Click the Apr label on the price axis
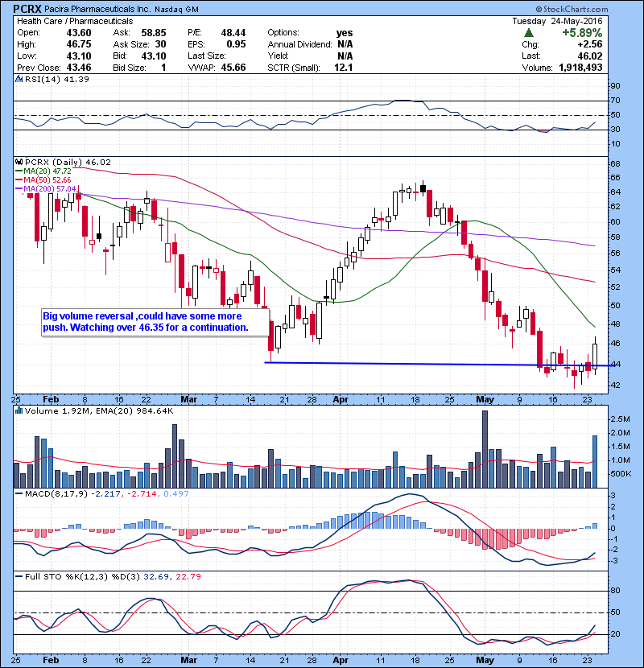The image size is (644, 668). pyautogui.click(x=341, y=400)
